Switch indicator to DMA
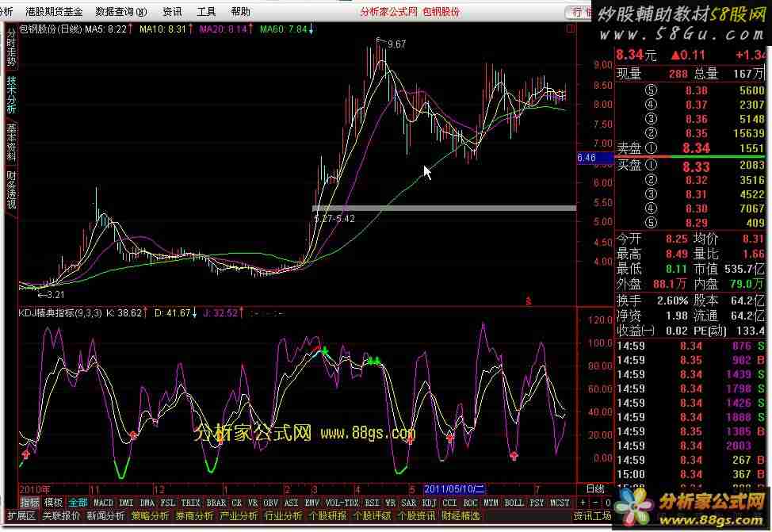 click(147, 503)
